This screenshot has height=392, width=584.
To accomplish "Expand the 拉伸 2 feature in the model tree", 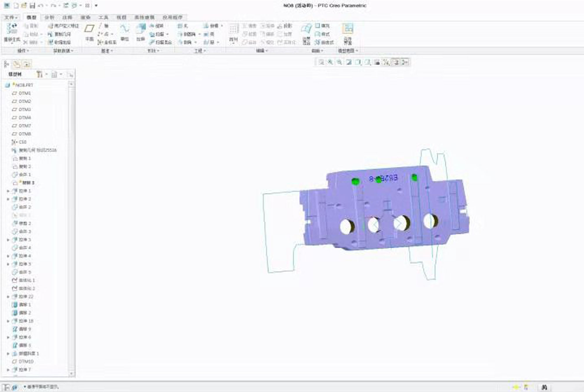I will coord(8,199).
